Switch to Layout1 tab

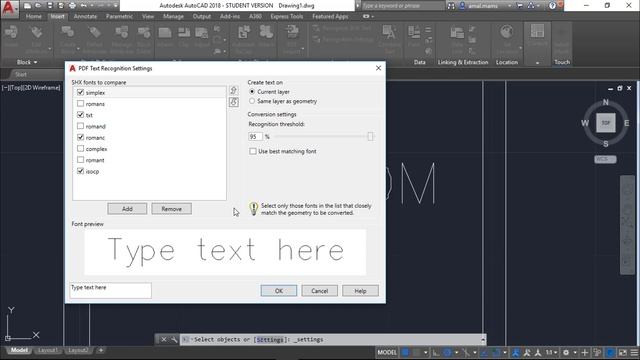click(x=47, y=350)
